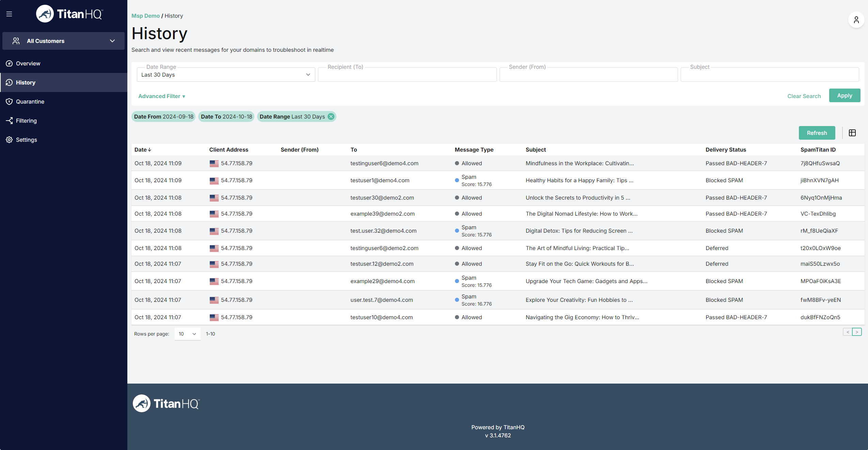Screen dimensions: 868x450
Task: Remove the Last 30 Days filter chip
Action: [x=330, y=117]
